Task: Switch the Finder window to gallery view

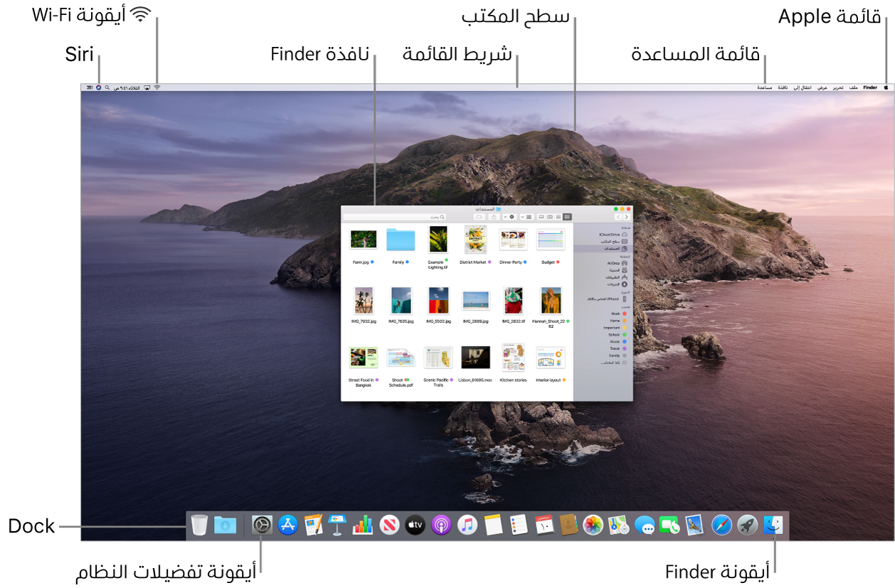Action: [541, 217]
